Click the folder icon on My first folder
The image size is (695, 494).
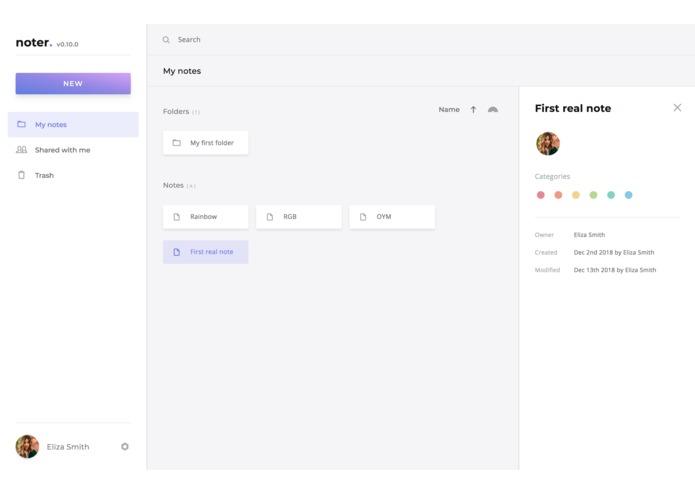[176, 143]
